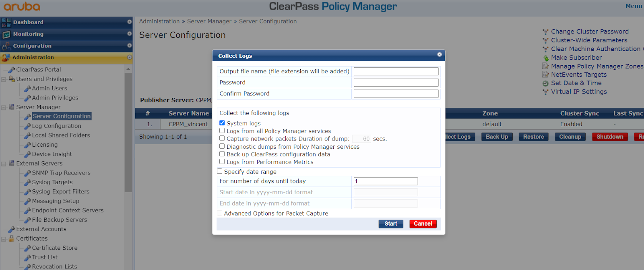The height and width of the screenshot is (270, 644).
Task: Expand the Configuration section arrow
Action: click(x=130, y=46)
